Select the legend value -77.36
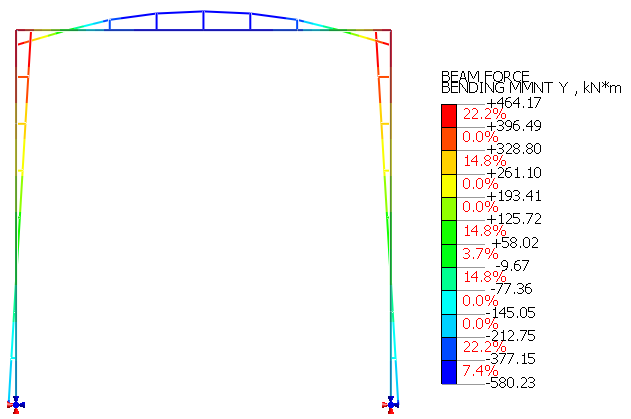Screen dimensions: 631x419 click(x=511, y=289)
